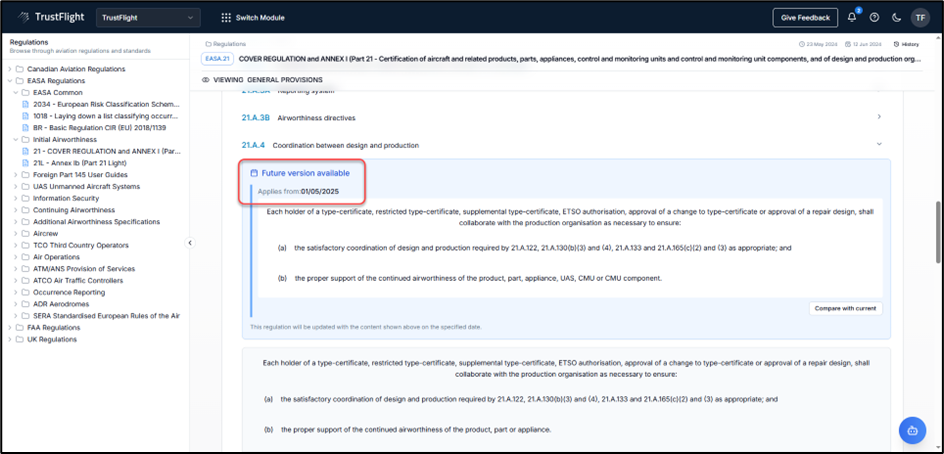Collapse the 21.A.4 Coordination section
The width and height of the screenshot is (944, 454).
coord(879,145)
